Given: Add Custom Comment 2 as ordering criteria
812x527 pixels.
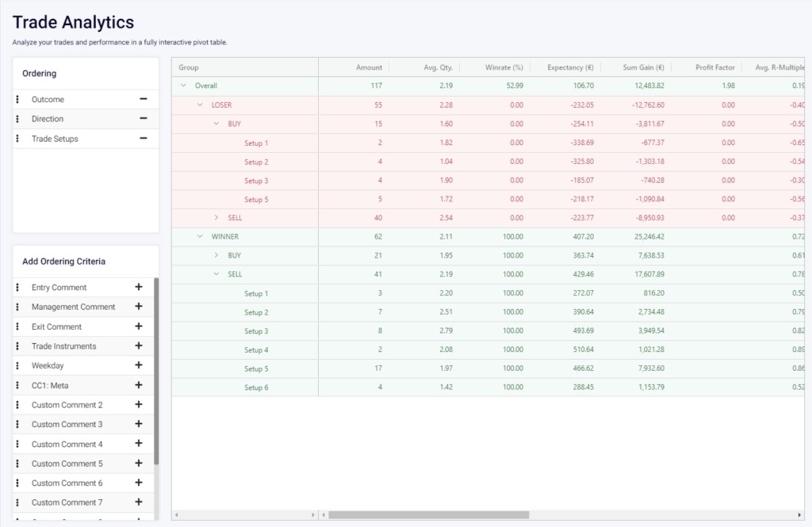Looking at the screenshot, I should pyautogui.click(x=138, y=404).
